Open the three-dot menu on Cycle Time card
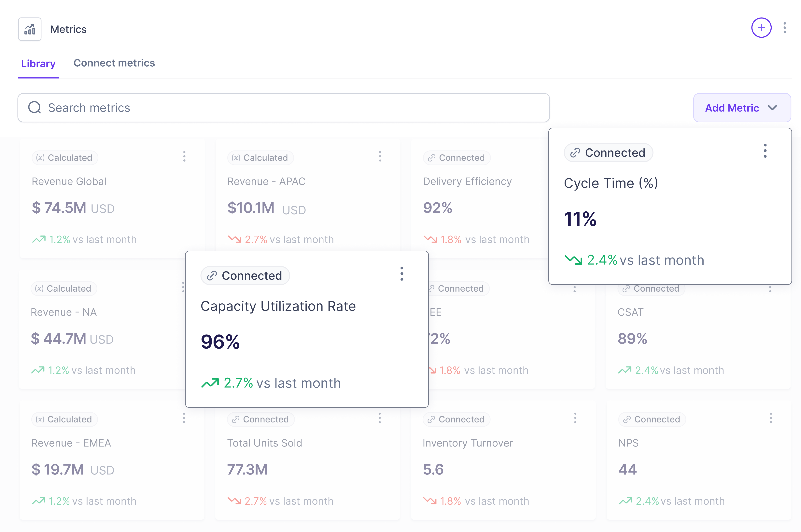The width and height of the screenshot is (801, 532). point(765,151)
